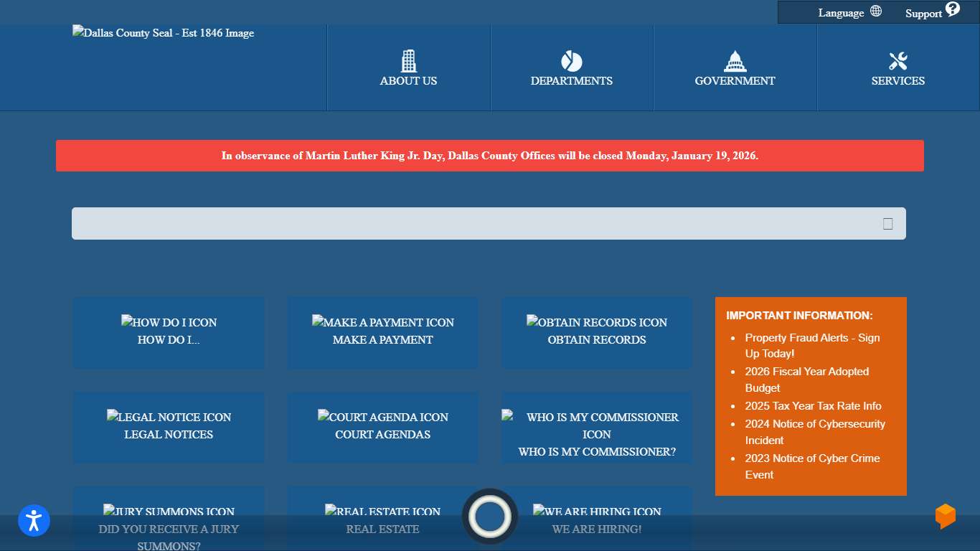Click the Government capitol building icon
Viewport: 980px width, 551px height.
[x=735, y=62]
